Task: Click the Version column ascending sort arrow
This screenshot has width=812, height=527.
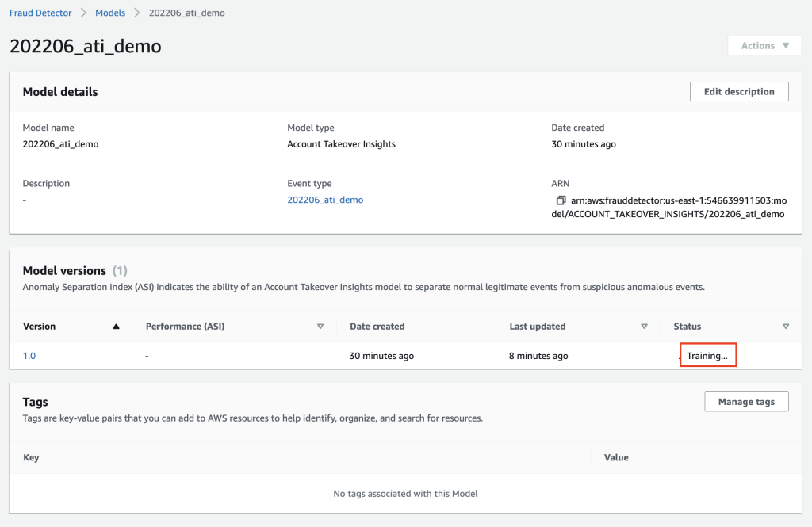Action: coord(117,327)
